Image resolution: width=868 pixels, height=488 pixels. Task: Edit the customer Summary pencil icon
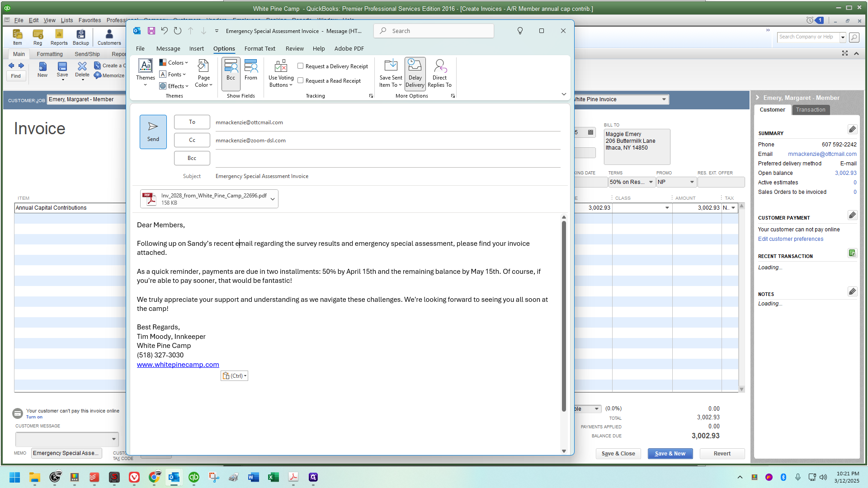click(x=852, y=130)
